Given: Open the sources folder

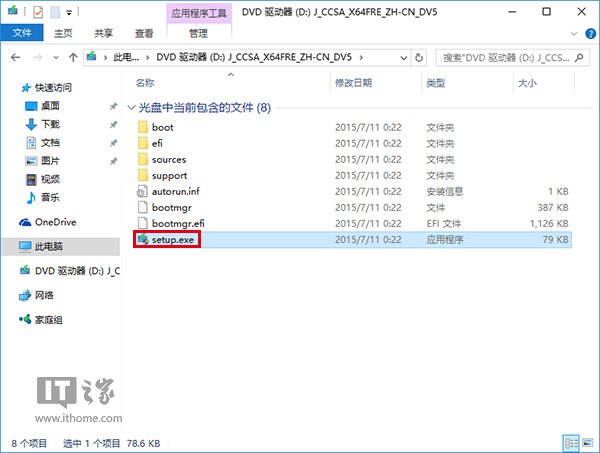Looking at the screenshot, I should point(168,159).
